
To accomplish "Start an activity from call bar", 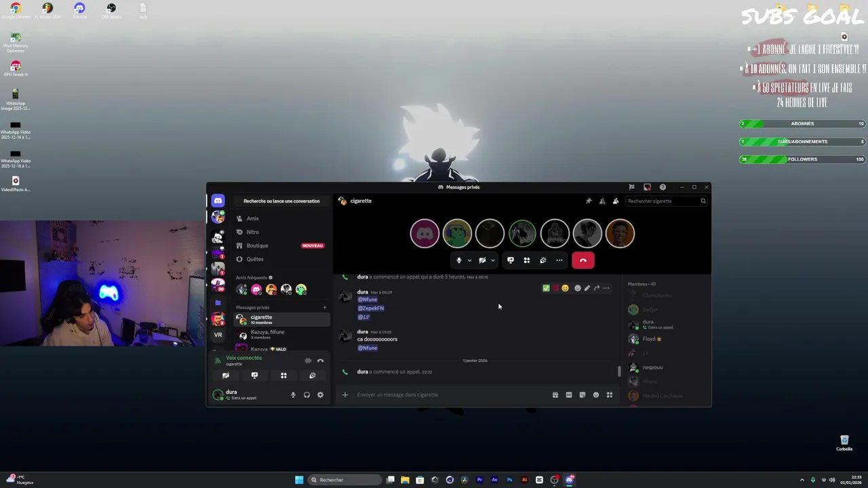I will 527,260.
